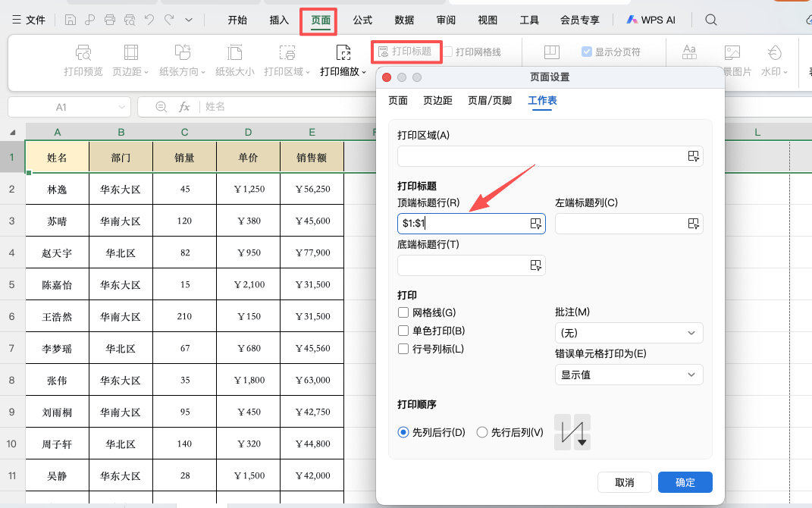Click the theme fonts Aa icon
The width and height of the screenshot is (812, 508).
point(689,52)
